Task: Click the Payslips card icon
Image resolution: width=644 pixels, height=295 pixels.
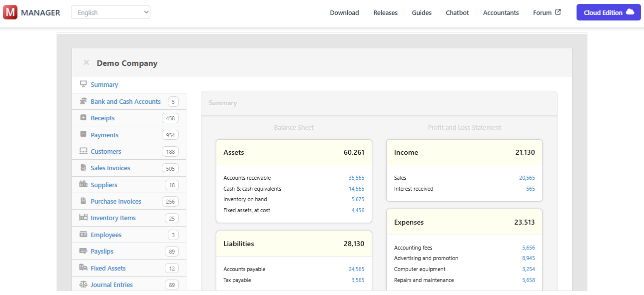Action: (82, 251)
